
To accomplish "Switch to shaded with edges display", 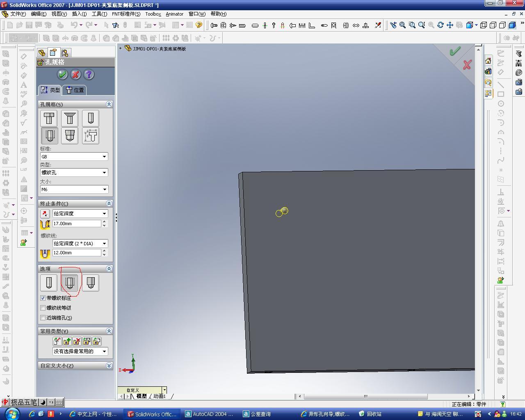I will (x=512, y=25).
